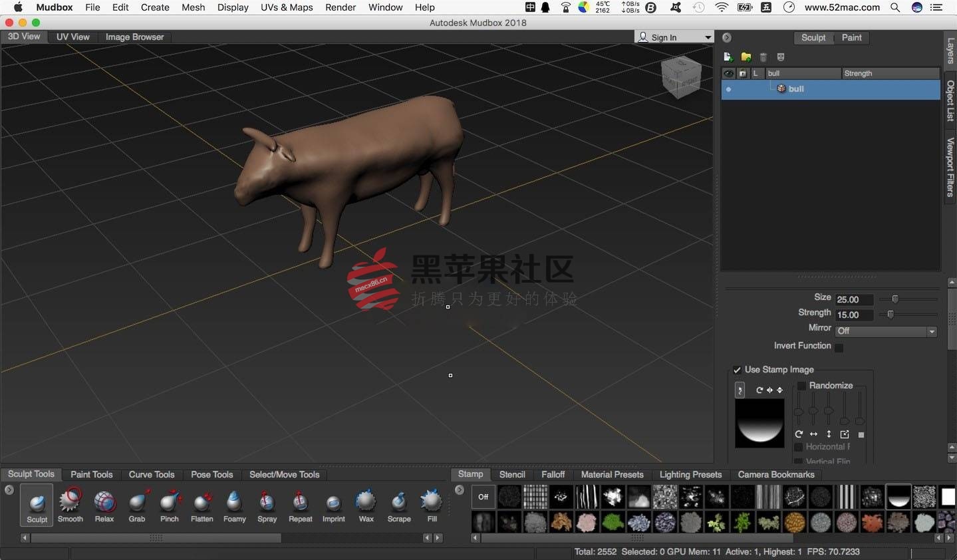
Task: Pick the Repeat tool
Action: [301, 505]
